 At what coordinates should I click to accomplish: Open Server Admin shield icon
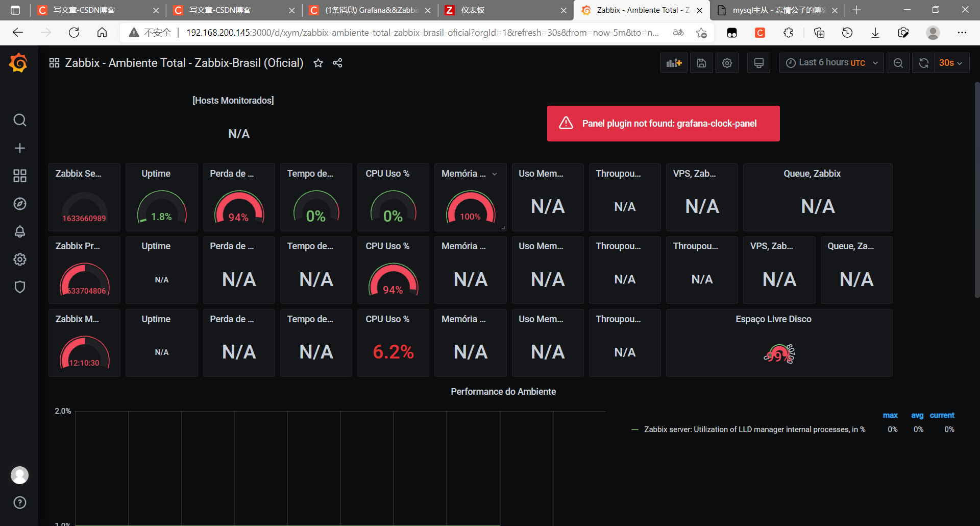pyautogui.click(x=19, y=287)
